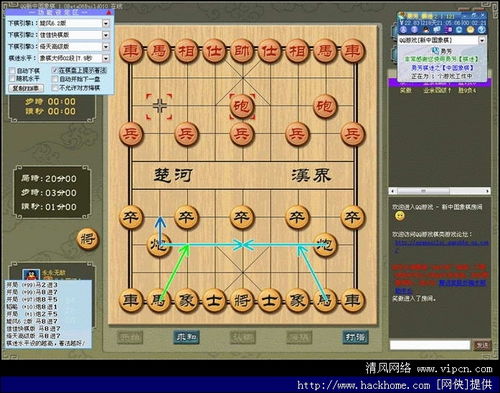
Task: Select the red 帥 general piece
Action: pyautogui.click(x=242, y=51)
